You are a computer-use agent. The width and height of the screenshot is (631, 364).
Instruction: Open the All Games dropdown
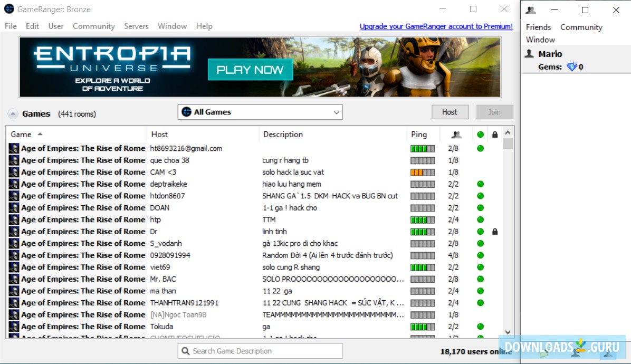pyautogui.click(x=260, y=112)
